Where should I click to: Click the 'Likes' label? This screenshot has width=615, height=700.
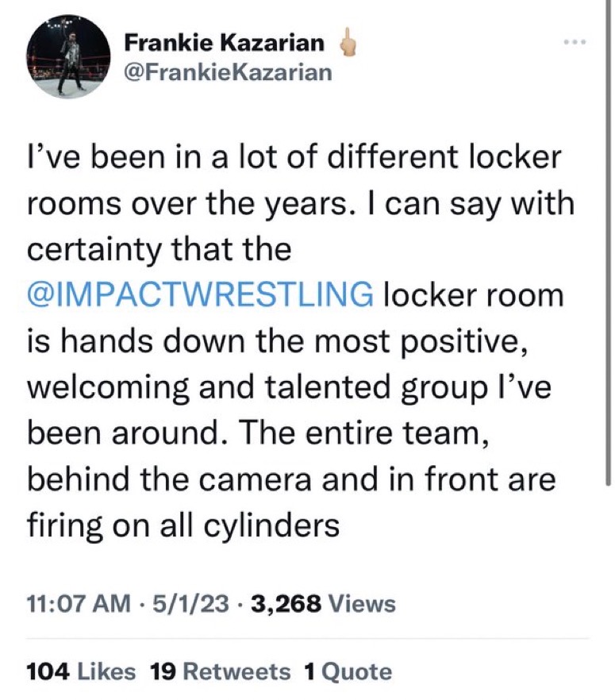click(106, 671)
